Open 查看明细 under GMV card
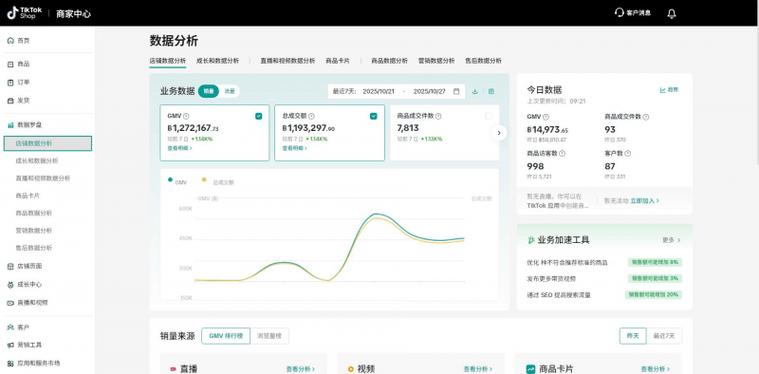This screenshot has width=759, height=374. coord(180,148)
